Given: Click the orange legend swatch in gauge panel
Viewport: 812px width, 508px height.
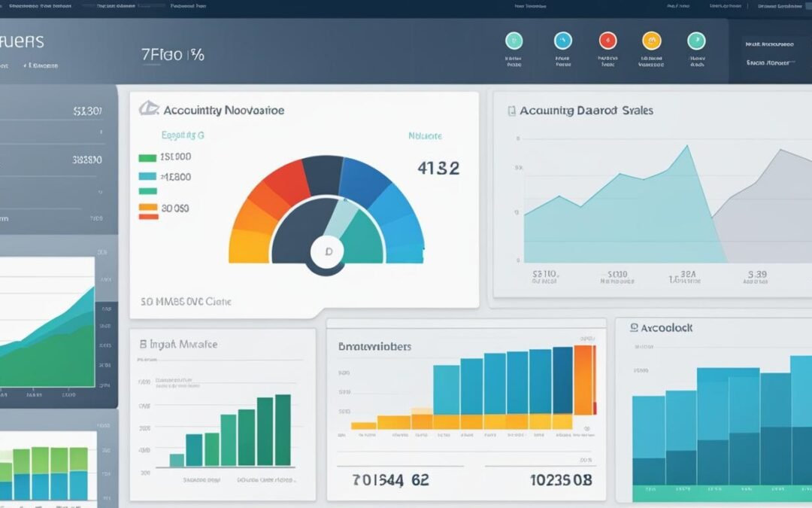Looking at the screenshot, I should pyautogui.click(x=148, y=208).
